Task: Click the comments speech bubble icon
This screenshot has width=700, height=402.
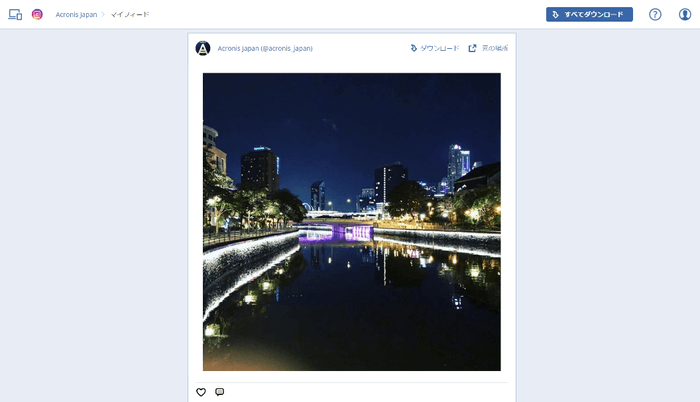Action: tap(219, 392)
